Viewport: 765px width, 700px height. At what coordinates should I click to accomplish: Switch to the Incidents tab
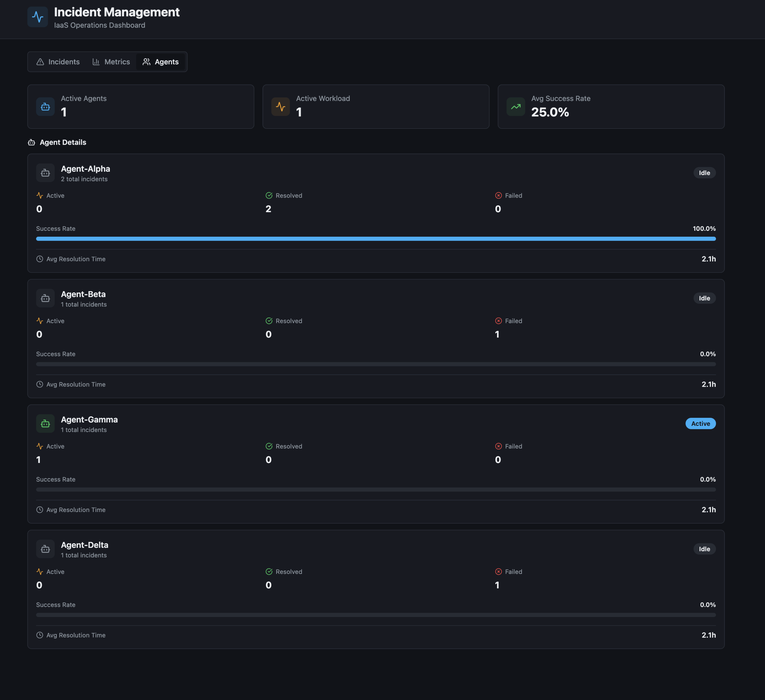click(x=58, y=62)
